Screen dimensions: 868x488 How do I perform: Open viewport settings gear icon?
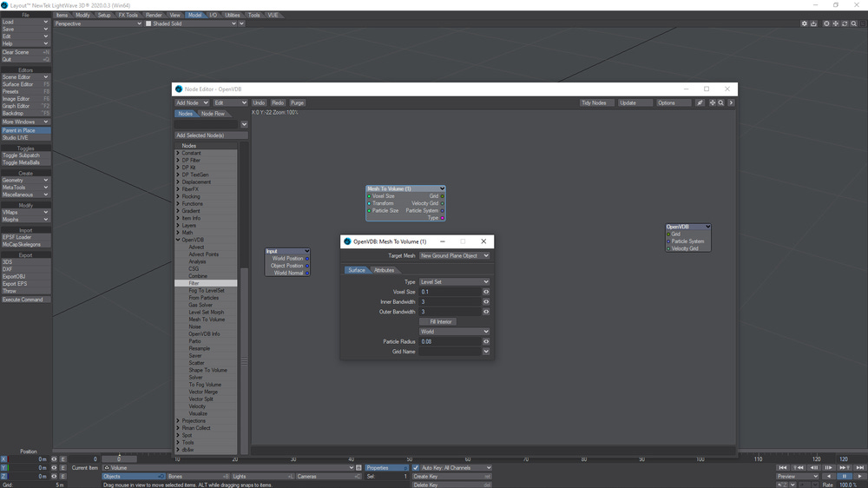coord(804,23)
